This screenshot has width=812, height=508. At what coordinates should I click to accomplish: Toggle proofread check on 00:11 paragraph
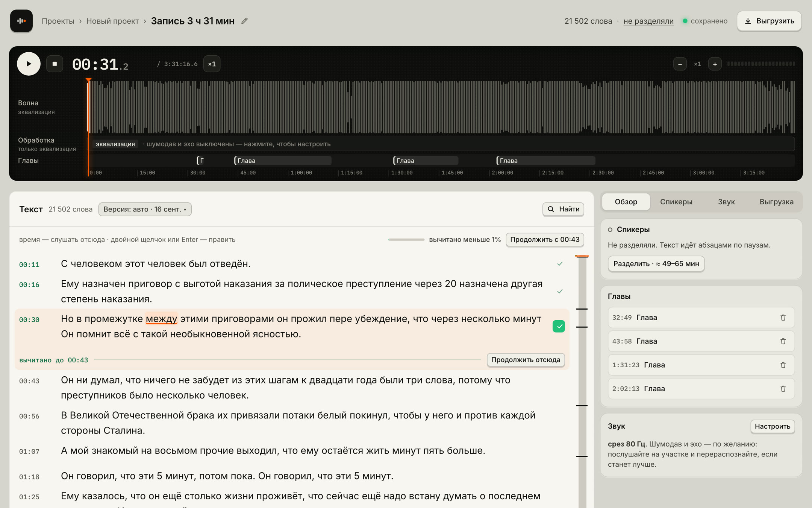coord(560,264)
